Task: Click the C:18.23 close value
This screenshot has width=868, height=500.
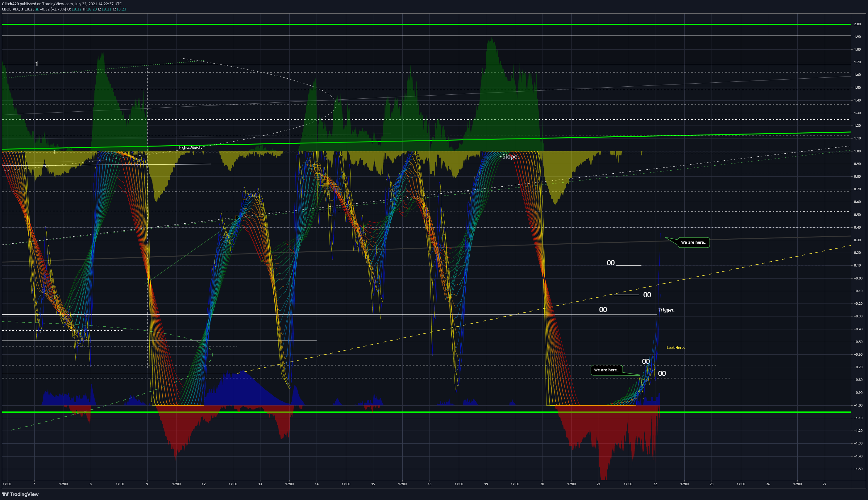Action: tap(119, 9)
